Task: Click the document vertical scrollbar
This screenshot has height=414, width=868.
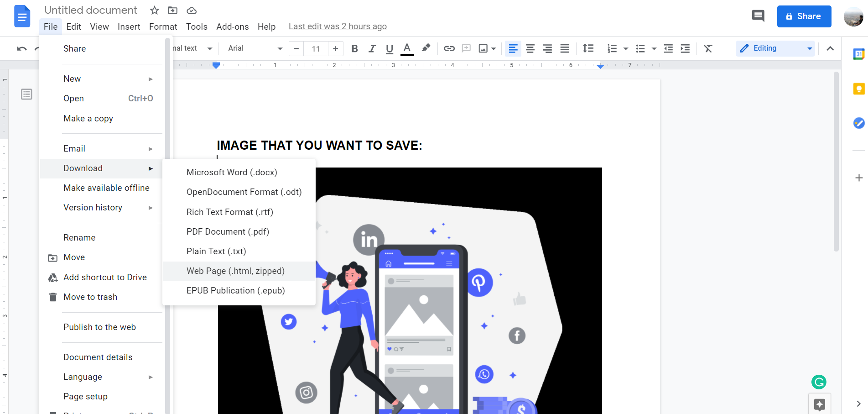Action: pos(836,161)
